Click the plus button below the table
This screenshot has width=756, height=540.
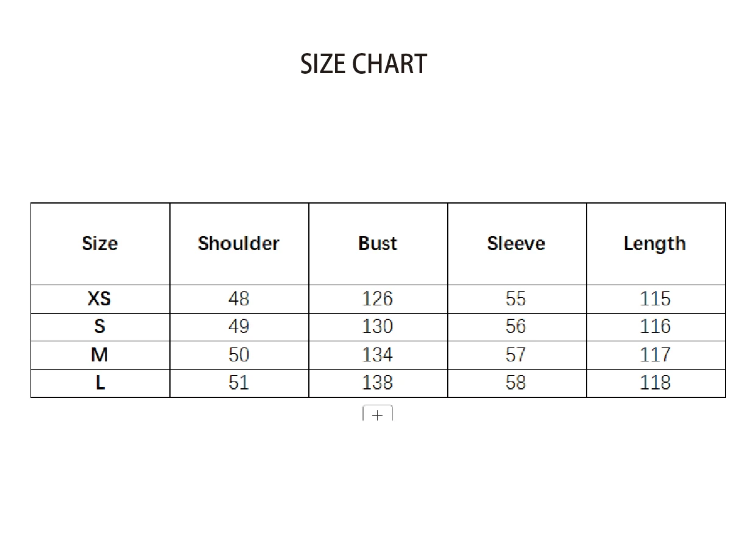(x=378, y=414)
